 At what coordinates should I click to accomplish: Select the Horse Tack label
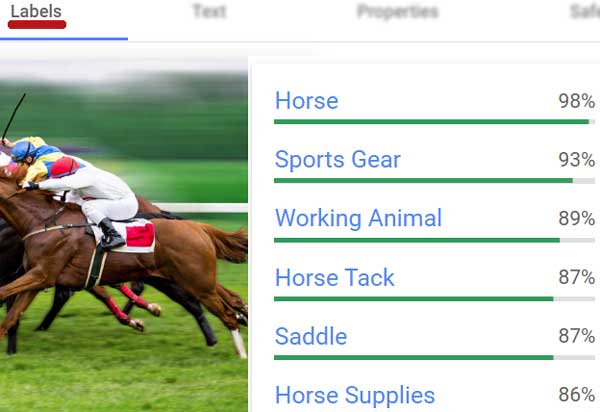334,277
